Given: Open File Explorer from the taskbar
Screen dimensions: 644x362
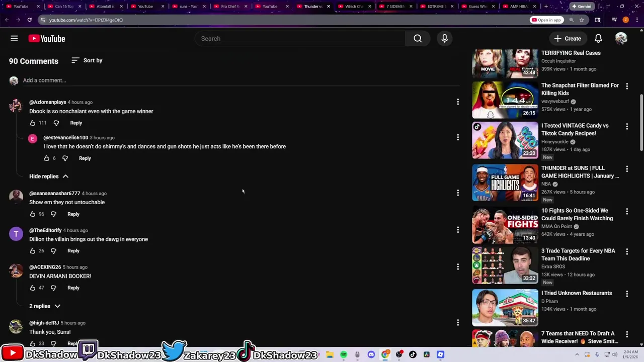Looking at the screenshot, I should click(330, 354).
